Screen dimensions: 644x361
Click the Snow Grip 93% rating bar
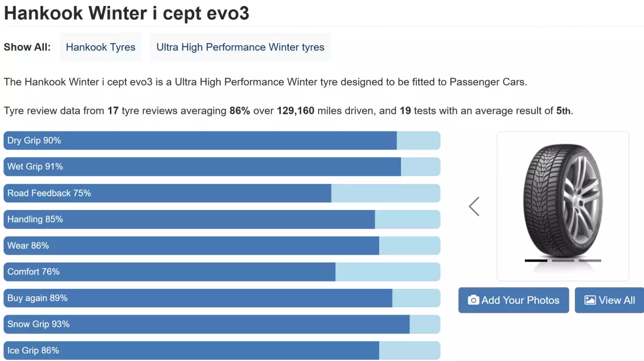[x=222, y=324]
